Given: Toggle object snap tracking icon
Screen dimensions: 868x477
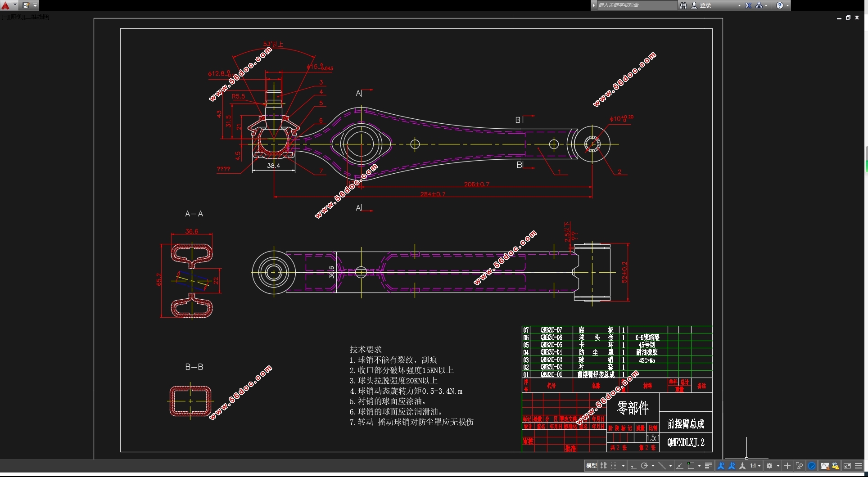Looking at the screenshot, I should pos(662,466).
